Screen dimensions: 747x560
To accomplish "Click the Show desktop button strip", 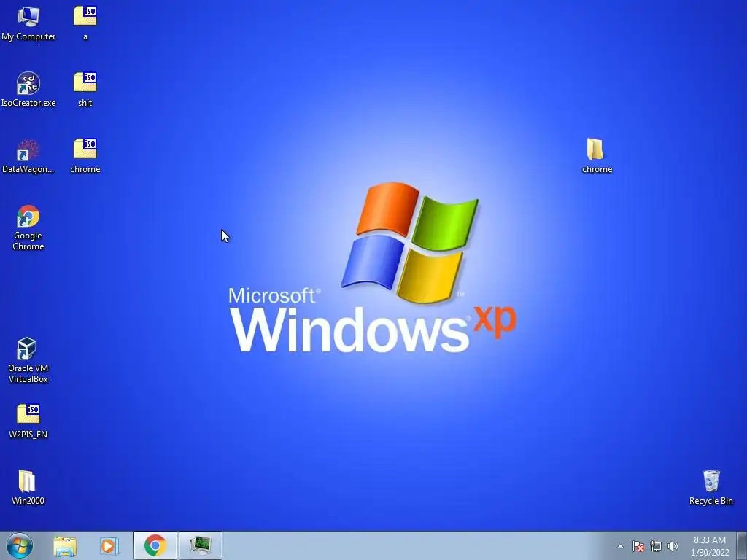I will click(742, 545).
